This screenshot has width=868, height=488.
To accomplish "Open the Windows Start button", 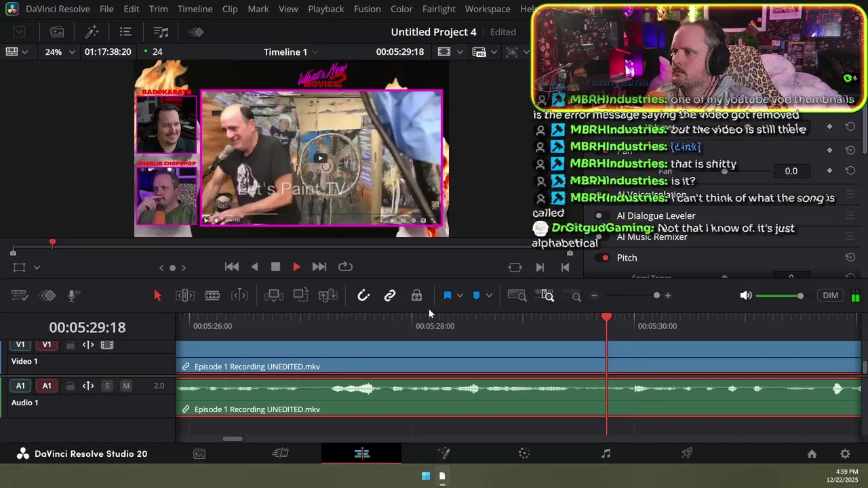I will 426,476.
